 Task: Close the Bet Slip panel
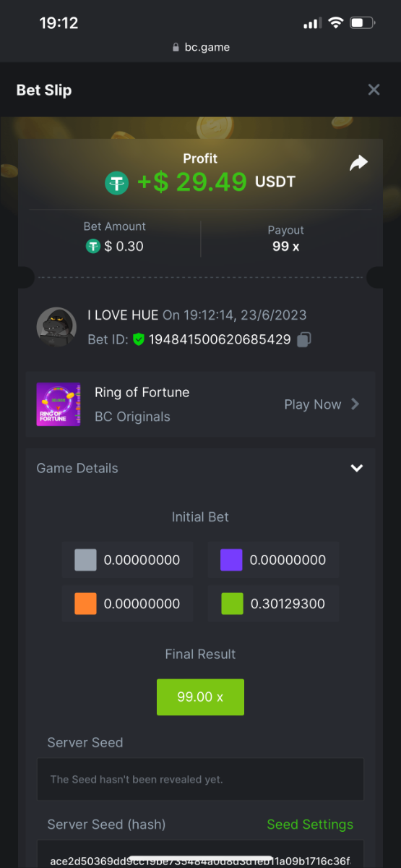374,90
